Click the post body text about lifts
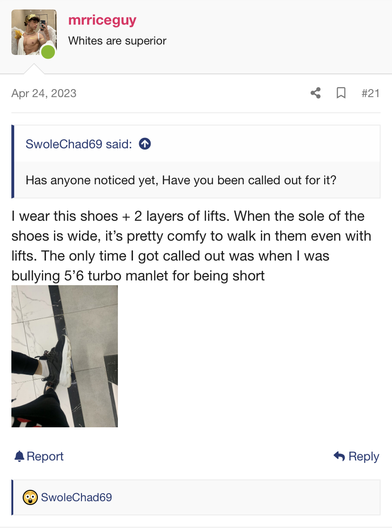This screenshot has width=392, height=532. 191,246
